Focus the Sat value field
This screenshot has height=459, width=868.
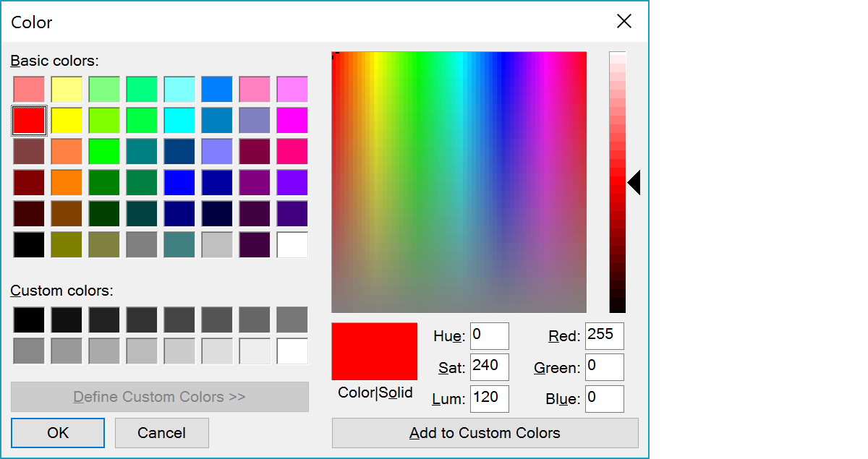[489, 367]
